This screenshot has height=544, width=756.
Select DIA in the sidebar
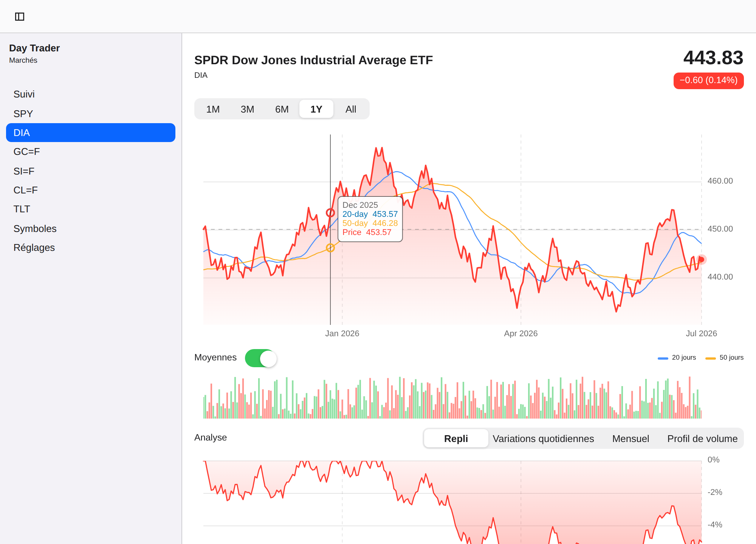click(91, 133)
